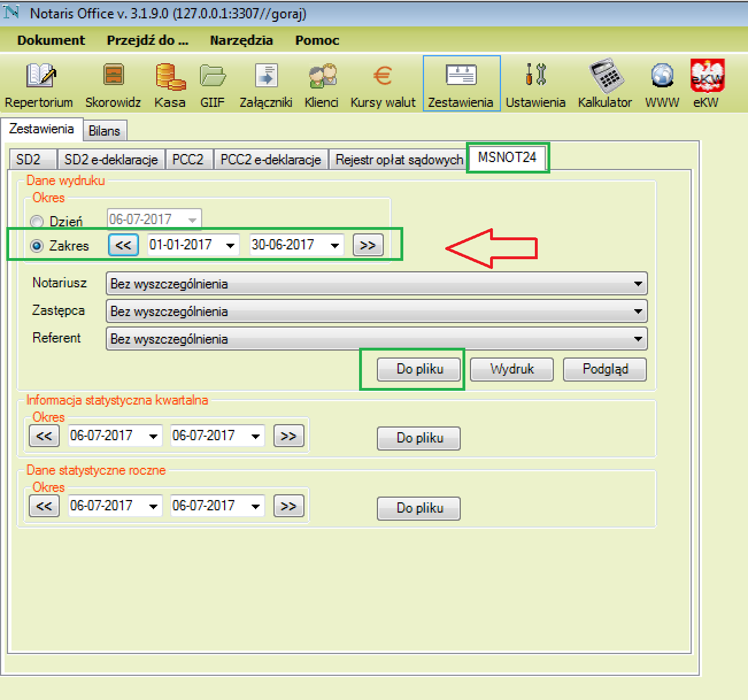Click the Wydruk button
The width and height of the screenshot is (748, 700).
tap(512, 370)
